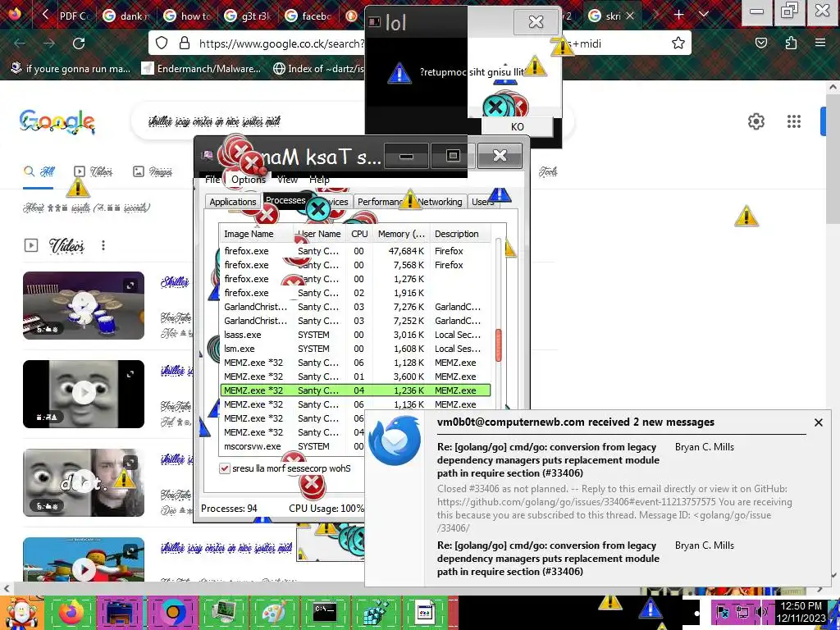Switch to the 'dank' Firefox tab
This screenshot has width=840, height=630.
[x=126, y=16]
